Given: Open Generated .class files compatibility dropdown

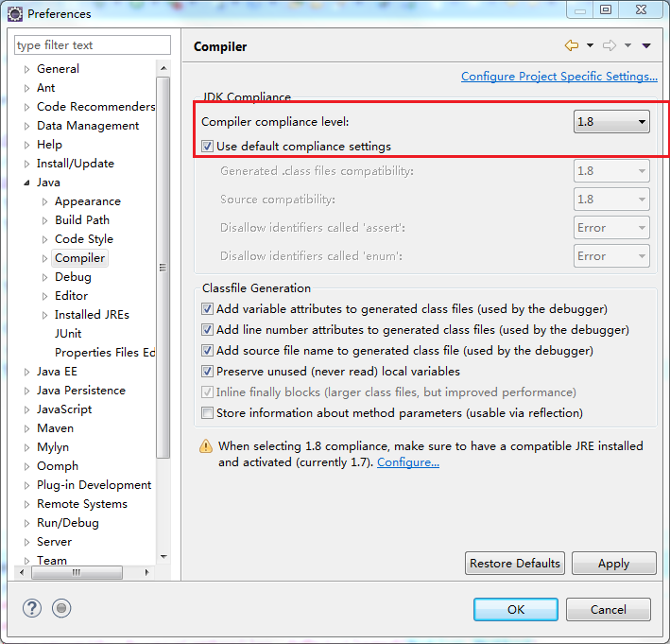Looking at the screenshot, I should (611, 171).
